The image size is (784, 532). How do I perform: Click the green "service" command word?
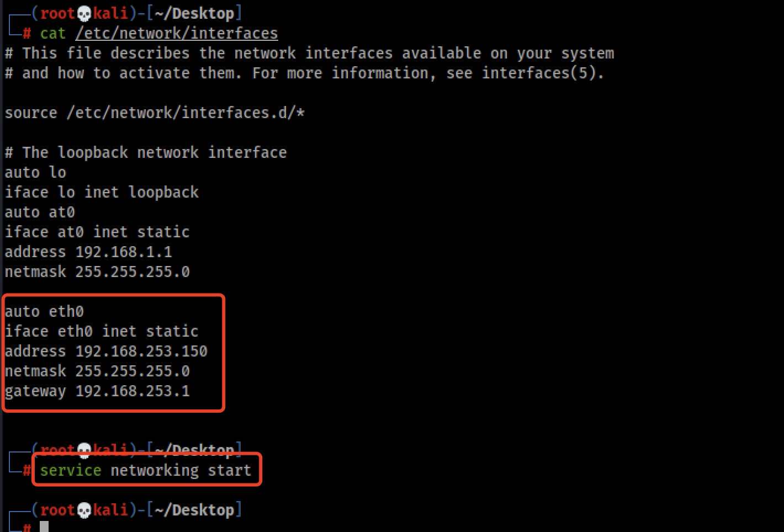point(70,470)
